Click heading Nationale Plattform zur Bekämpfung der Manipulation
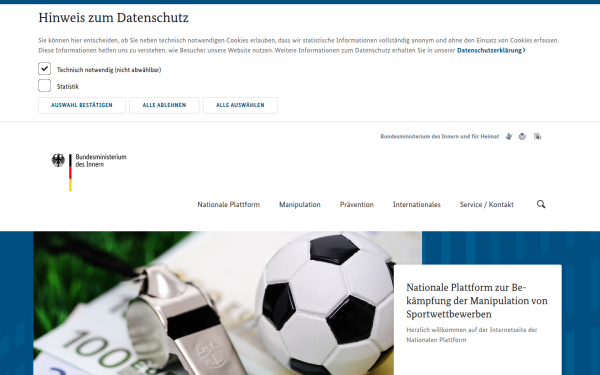The height and width of the screenshot is (375, 600). (x=477, y=301)
